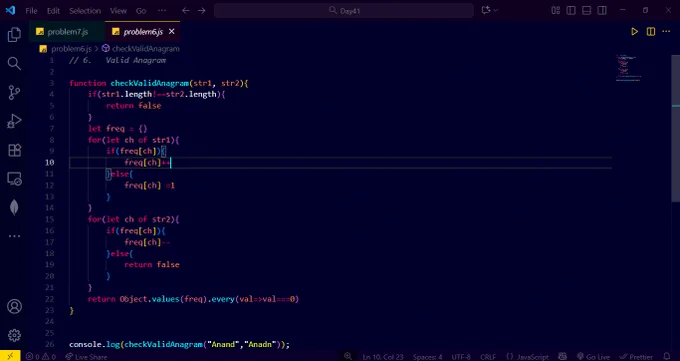Click 'Object.values(freq)' on line 22
Image resolution: width=680 pixels, height=361 pixels.
(x=163, y=299)
